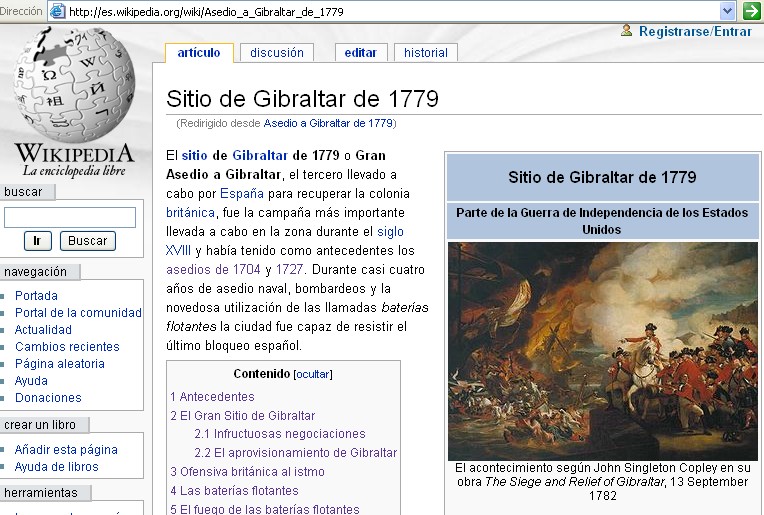Click the Ir button

tap(38, 241)
